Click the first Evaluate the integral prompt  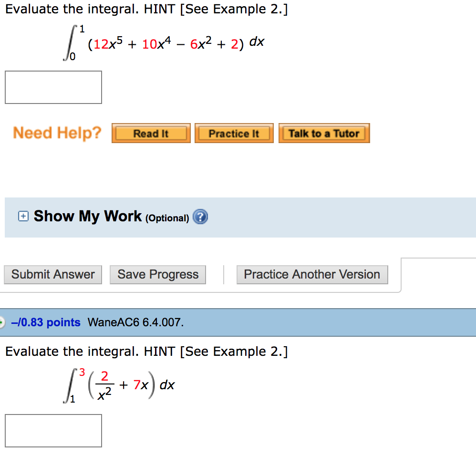coord(146,9)
